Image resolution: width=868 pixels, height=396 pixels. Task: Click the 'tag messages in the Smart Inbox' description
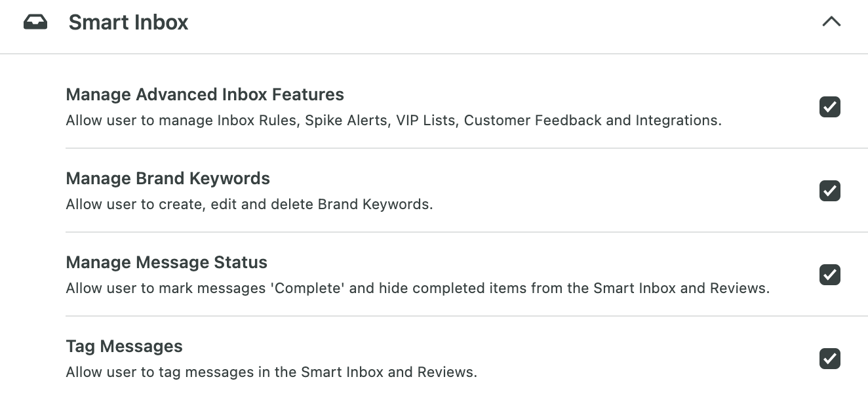point(271,372)
